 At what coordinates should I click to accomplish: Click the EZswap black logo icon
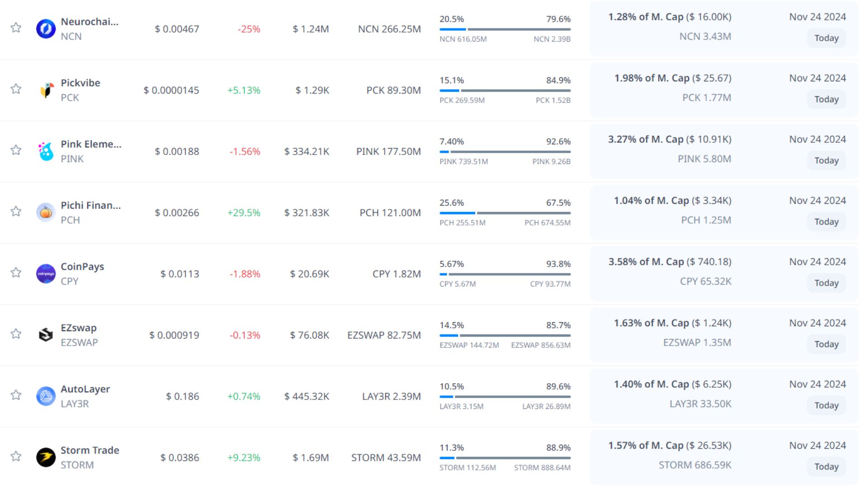pos(46,335)
